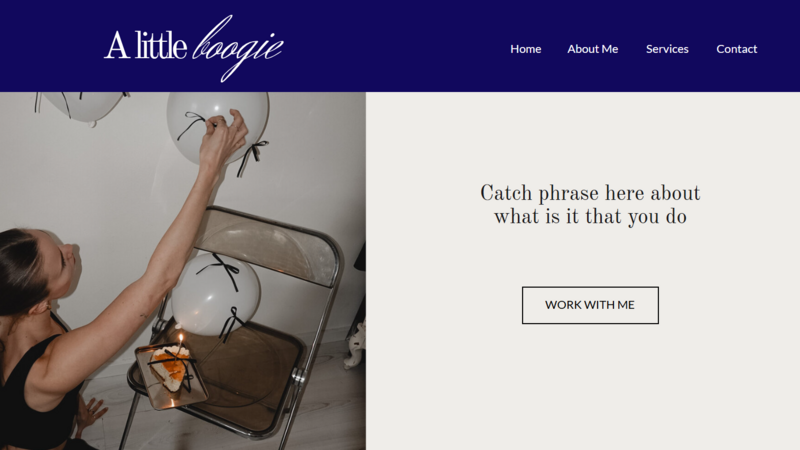
Task: Select the 'Catch phrase here' headline text
Action: click(x=590, y=205)
